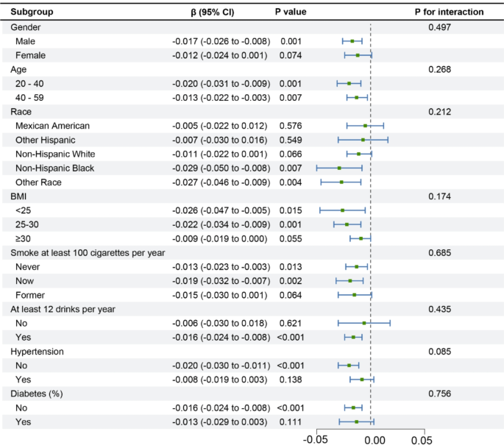Click the green marker for Former smoker row
The height and width of the screenshot is (448, 504).
click(355, 295)
